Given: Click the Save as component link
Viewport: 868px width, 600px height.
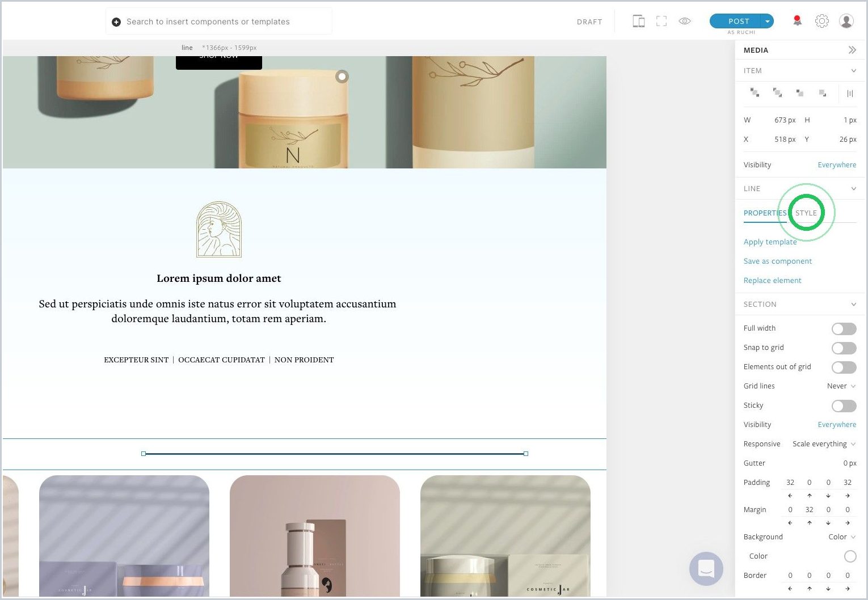Looking at the screenshot, I should 777,261.
